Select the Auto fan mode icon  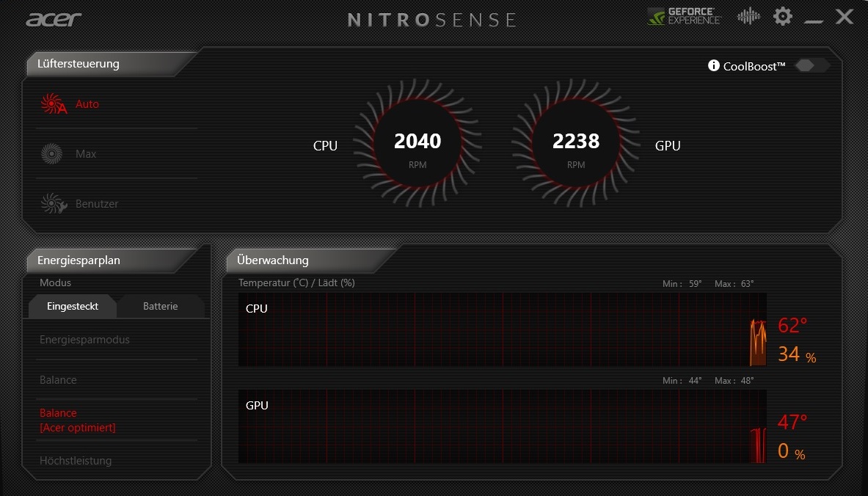(54, 103)
